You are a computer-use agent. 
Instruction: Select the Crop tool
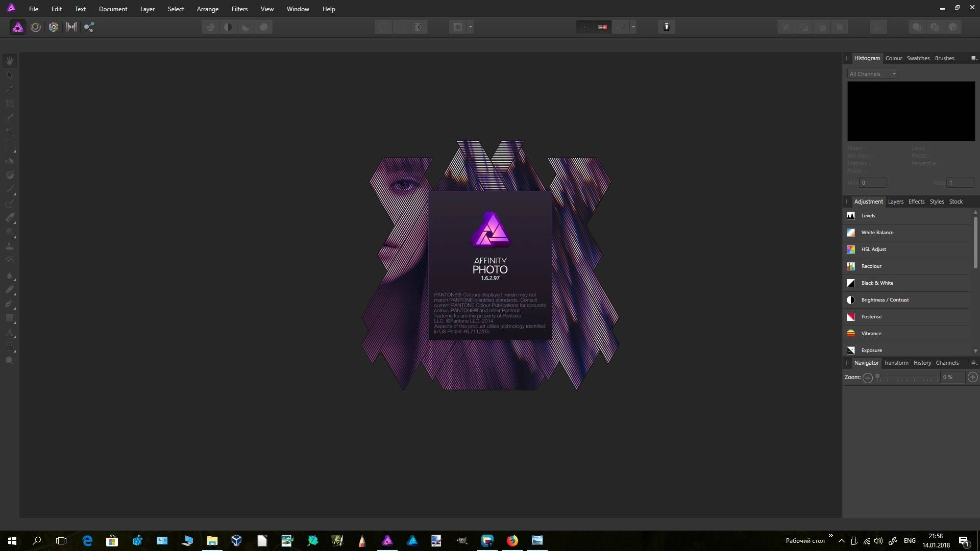10,104
